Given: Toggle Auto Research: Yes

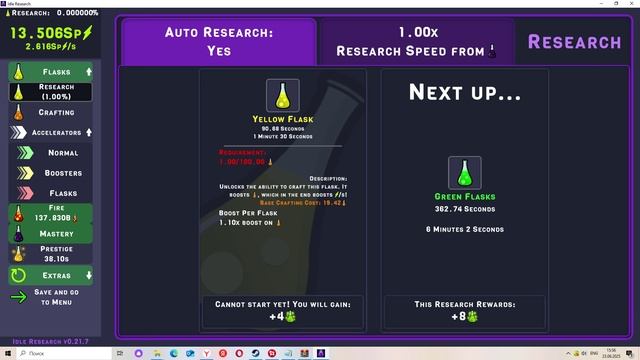Looking at the screenshot, I should click(219, 42).
